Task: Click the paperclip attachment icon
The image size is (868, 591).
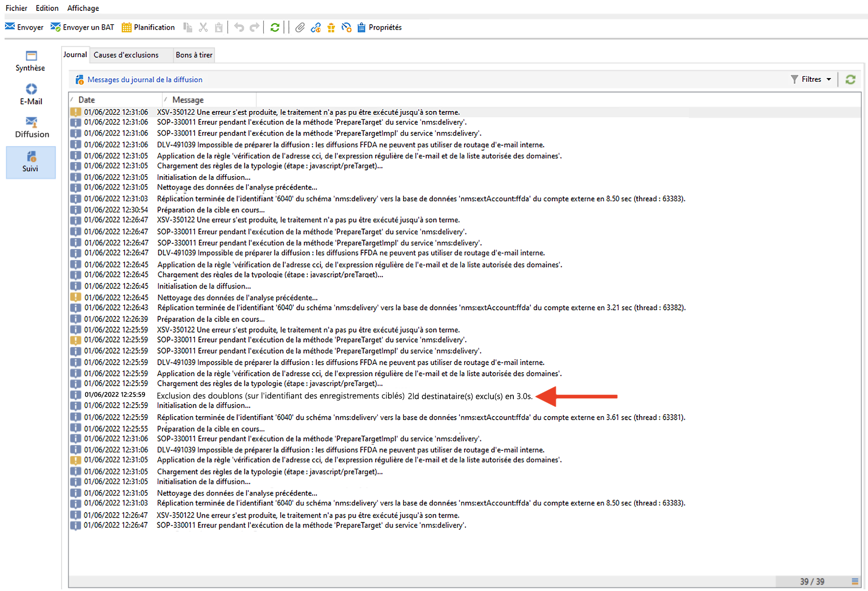Action: click(299, 28)
